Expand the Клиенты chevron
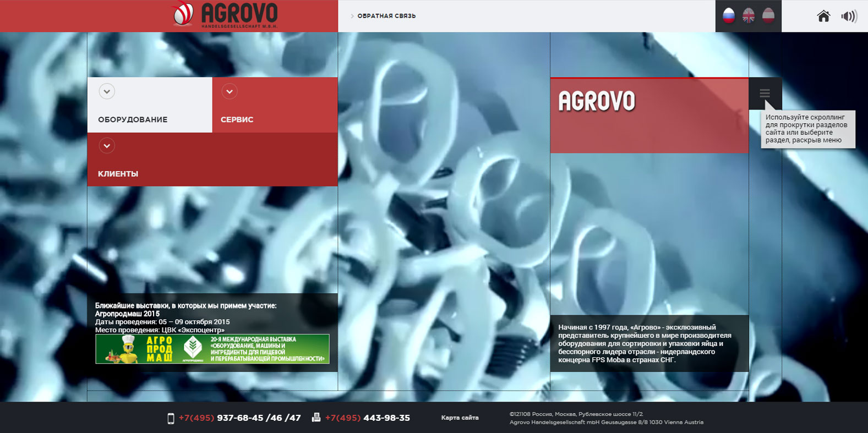Image resolution: width=868 pixels, height=433 pixels. [x=107, y=146]
